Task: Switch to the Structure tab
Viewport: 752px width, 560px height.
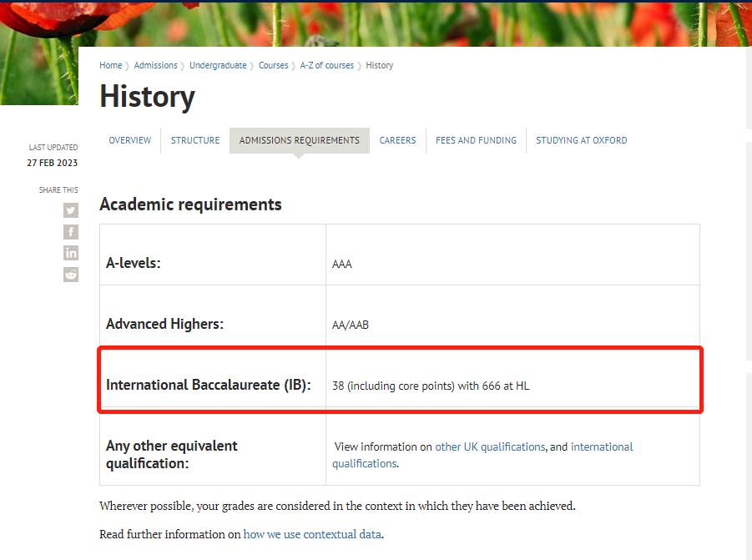Action: [x=195, y=140]
